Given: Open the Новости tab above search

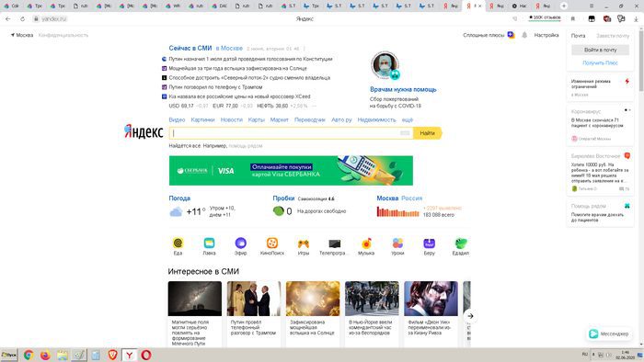Looking at the screenshot, I should point(232,119).
